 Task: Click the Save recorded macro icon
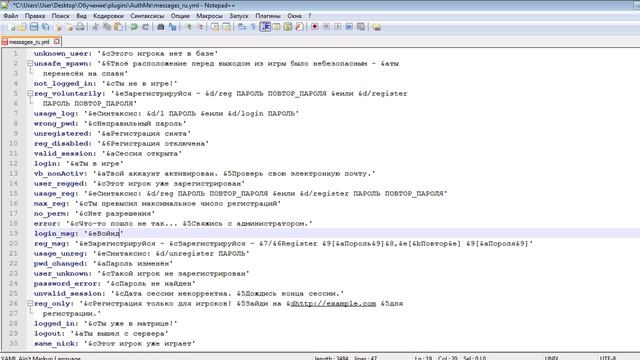[361, 27]
